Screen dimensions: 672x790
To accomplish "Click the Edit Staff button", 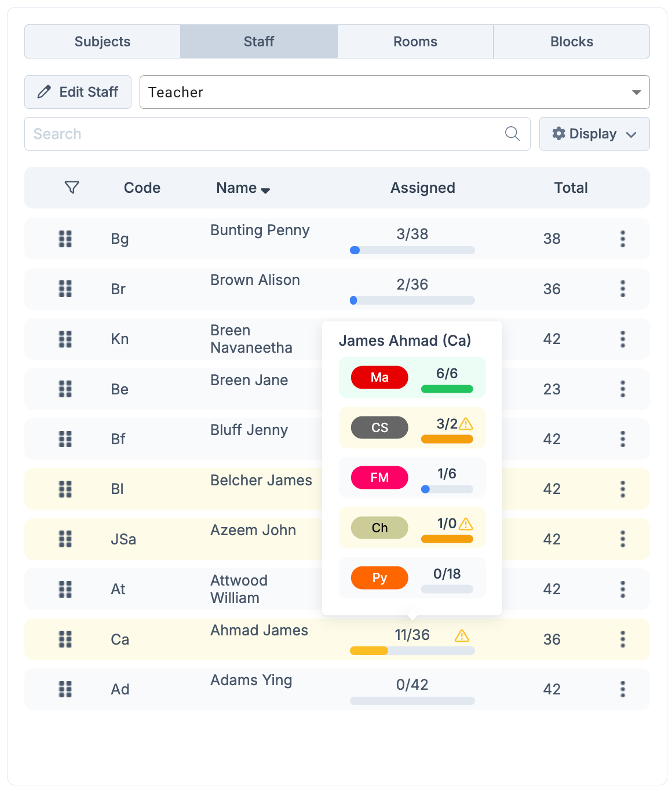I will pyautogui.click(x=78, y=92).
